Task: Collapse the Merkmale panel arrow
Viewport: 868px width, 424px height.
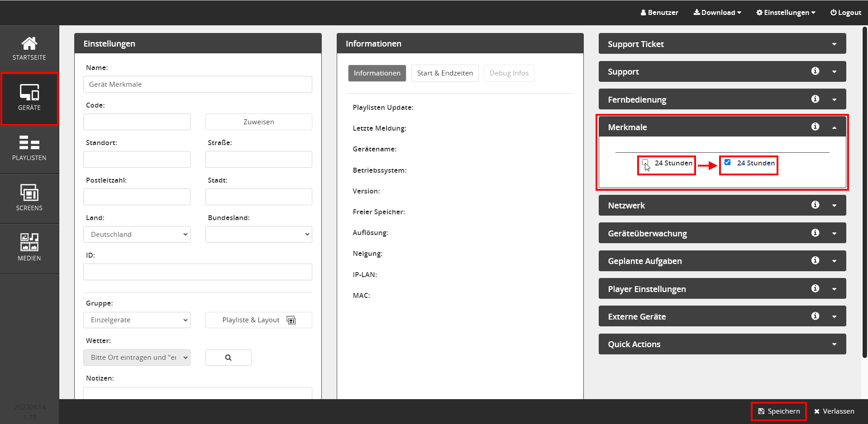Action: click(x=834, y=127)
